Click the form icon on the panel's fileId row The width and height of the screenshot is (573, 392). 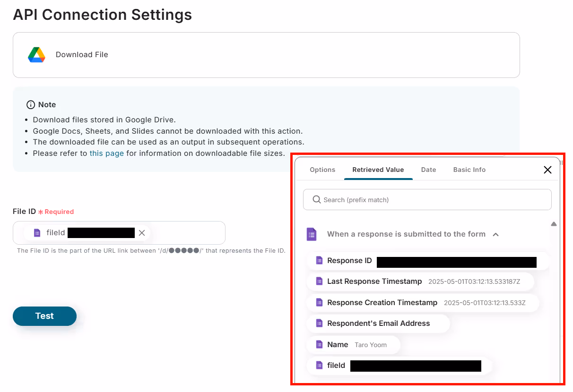tap(320, 366)
